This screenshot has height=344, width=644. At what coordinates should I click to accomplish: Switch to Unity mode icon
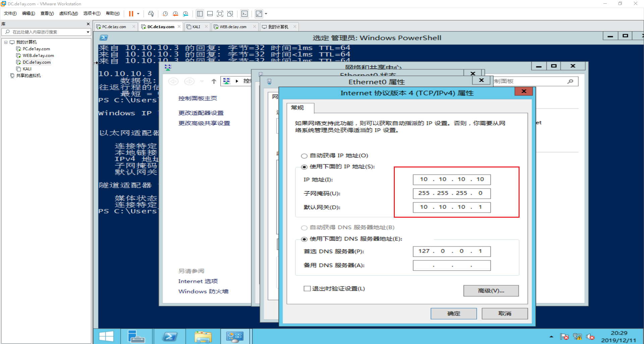click(230, 14)
